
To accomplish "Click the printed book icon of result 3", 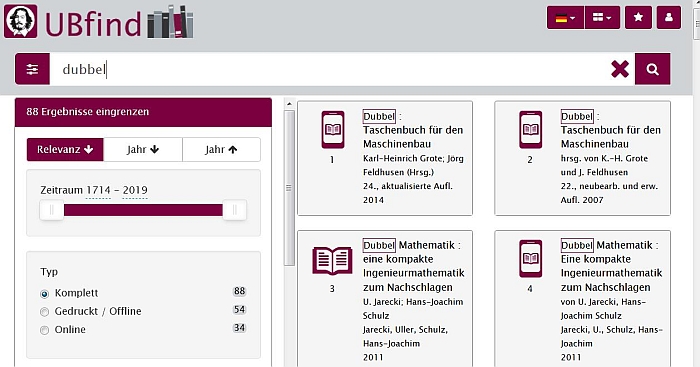I will 332,261.
